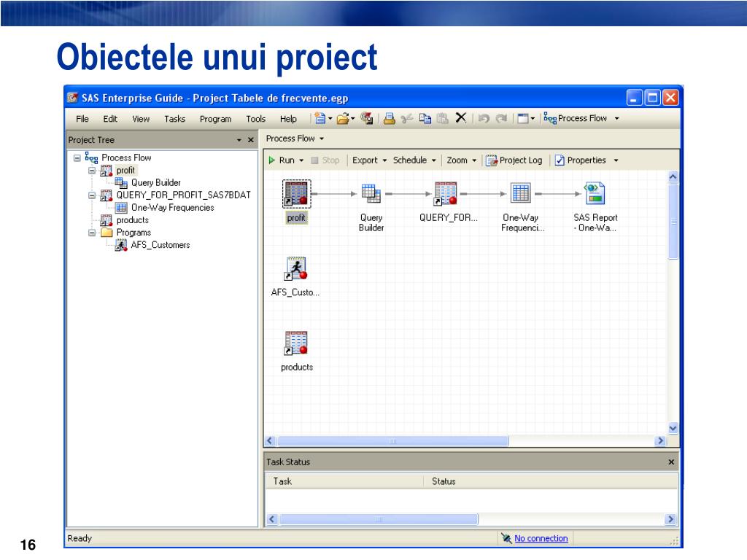
Task: Click the Properties dropdown arrow
Action: 616,160
